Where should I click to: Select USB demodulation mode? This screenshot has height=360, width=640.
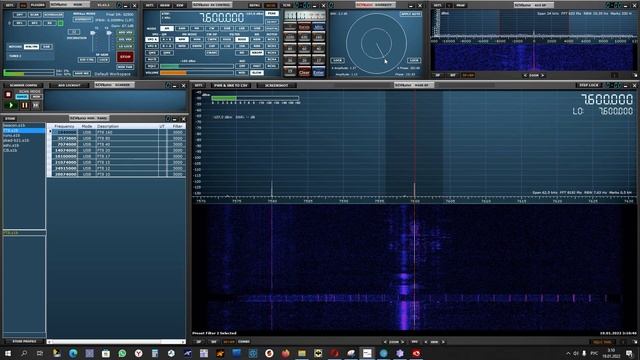[x=257, y=29]
